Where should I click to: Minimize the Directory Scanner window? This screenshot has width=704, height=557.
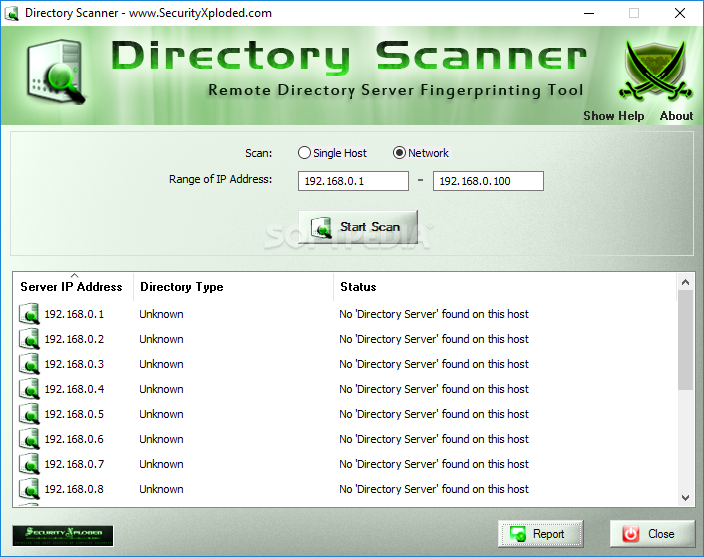tap(589, 13)
